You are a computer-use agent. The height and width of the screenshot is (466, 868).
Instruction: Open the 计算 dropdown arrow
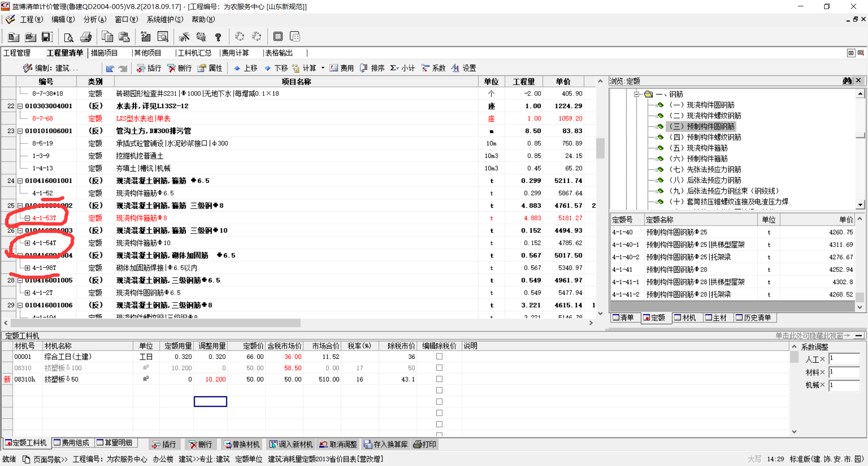[x=323, y=68]
